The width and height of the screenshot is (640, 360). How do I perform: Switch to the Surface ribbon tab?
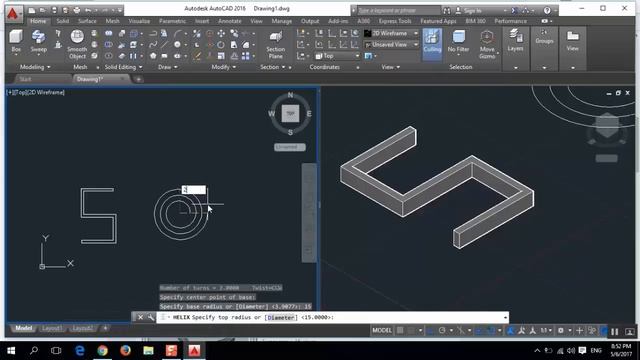coord(87,21)
